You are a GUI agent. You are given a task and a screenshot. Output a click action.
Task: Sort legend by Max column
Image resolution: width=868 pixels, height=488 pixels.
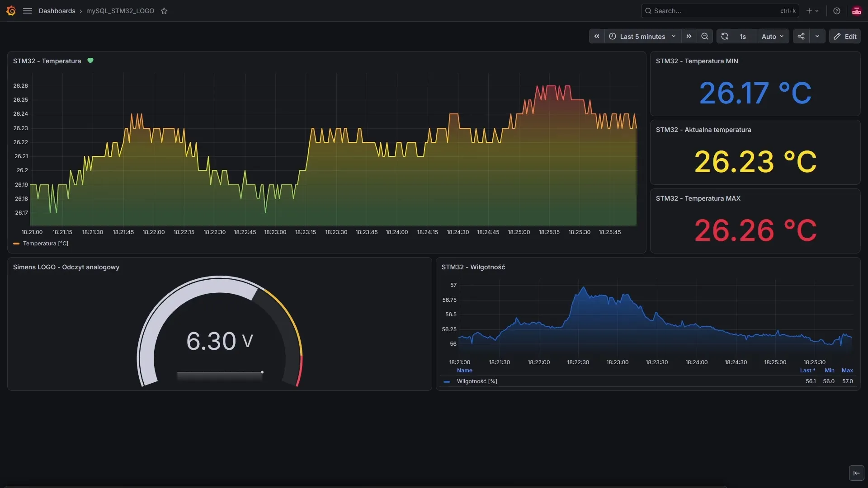tap(847, 371)
